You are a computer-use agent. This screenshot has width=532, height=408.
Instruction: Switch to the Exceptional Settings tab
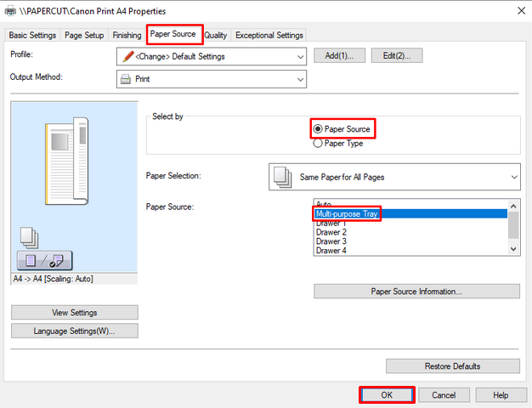click(269, 36)
